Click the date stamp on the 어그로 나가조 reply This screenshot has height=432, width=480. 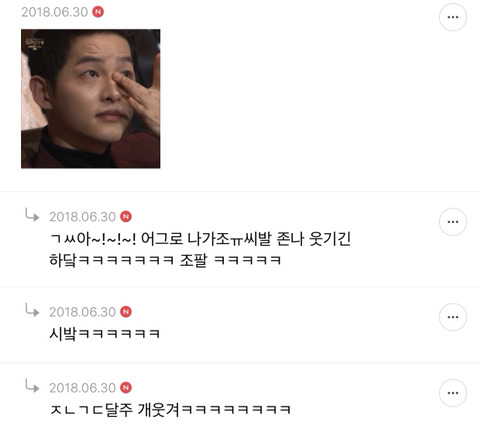[83, 217]
